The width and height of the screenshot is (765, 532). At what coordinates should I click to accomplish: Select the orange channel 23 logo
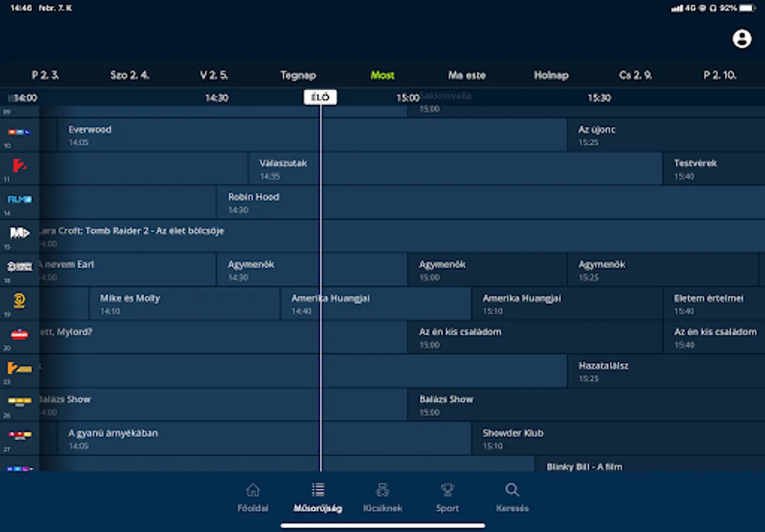[x=20, y=368]
